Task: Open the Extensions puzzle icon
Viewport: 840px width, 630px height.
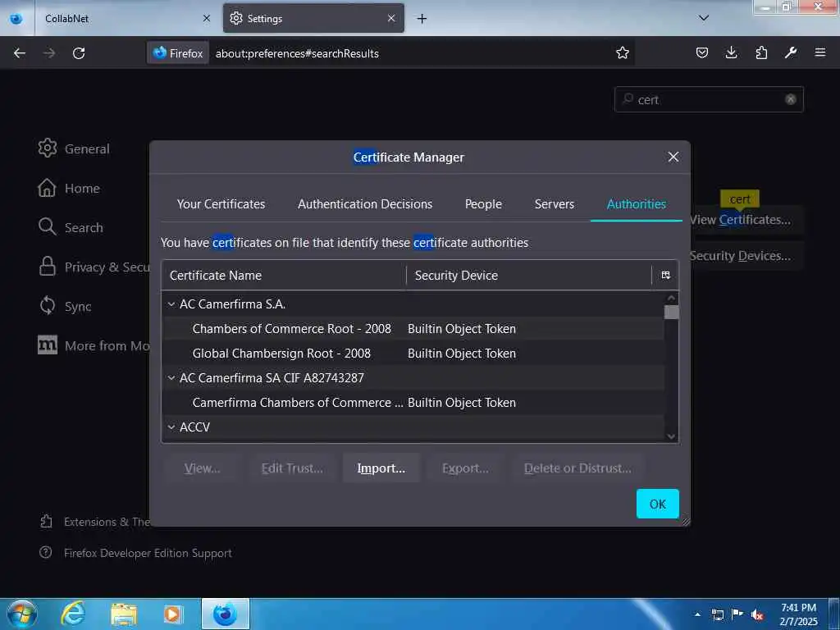Action: click(x=761, y=52)
